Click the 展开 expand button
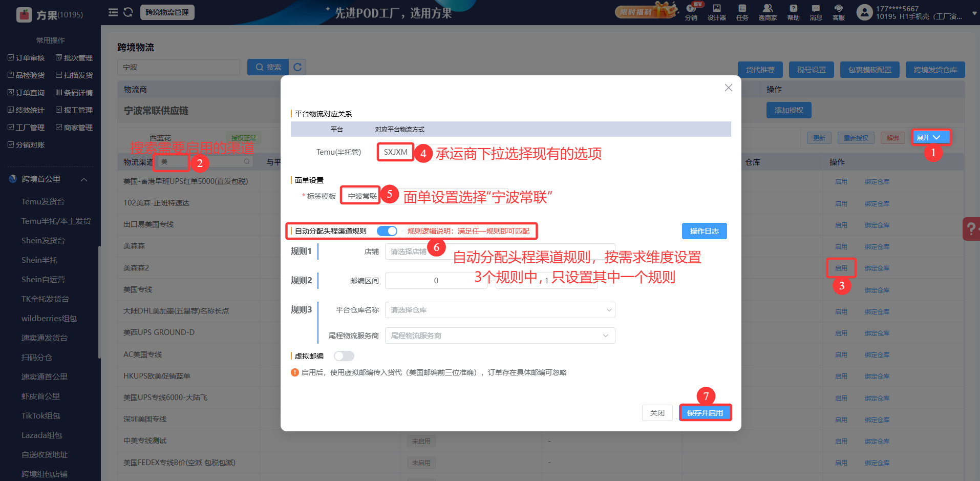This screenshot has width=980, height=481. pos(931,137)
